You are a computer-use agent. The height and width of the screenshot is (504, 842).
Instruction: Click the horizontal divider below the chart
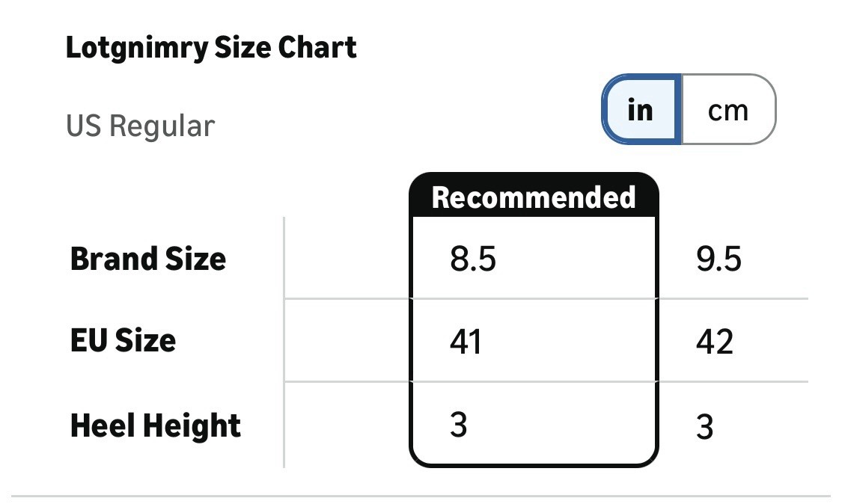(x=421, y=495)
